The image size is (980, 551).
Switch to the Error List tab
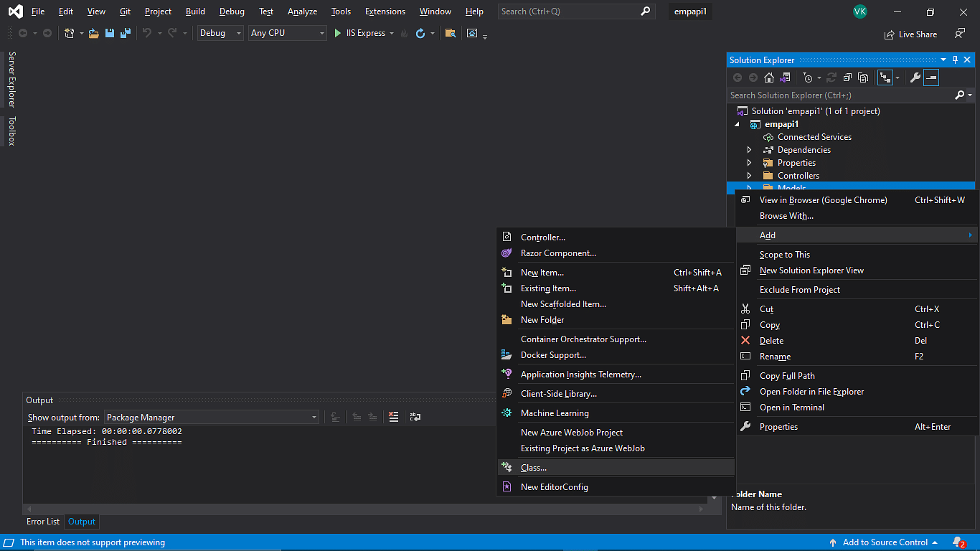coord(43,522)
